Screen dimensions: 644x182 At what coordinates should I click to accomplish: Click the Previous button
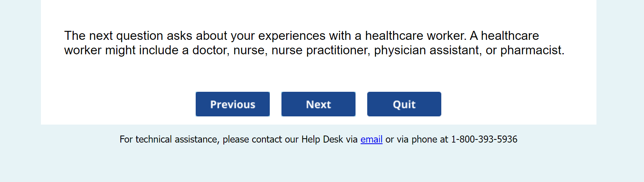click(233, 104)
